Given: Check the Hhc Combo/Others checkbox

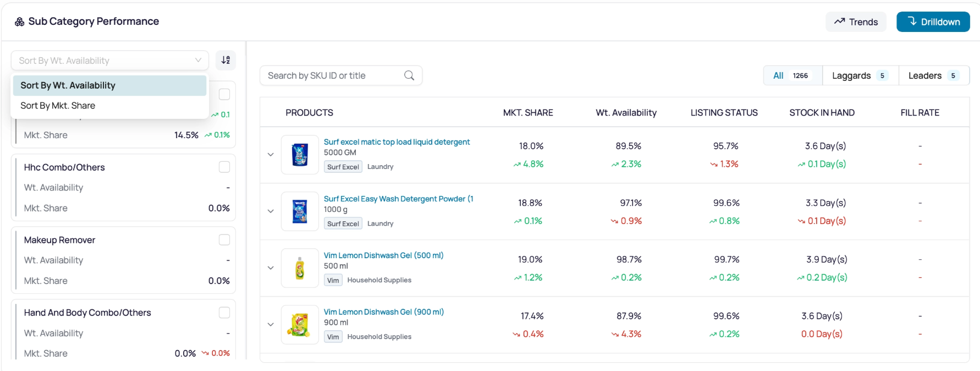Looking at the screenshot, I should coord(224,167).
